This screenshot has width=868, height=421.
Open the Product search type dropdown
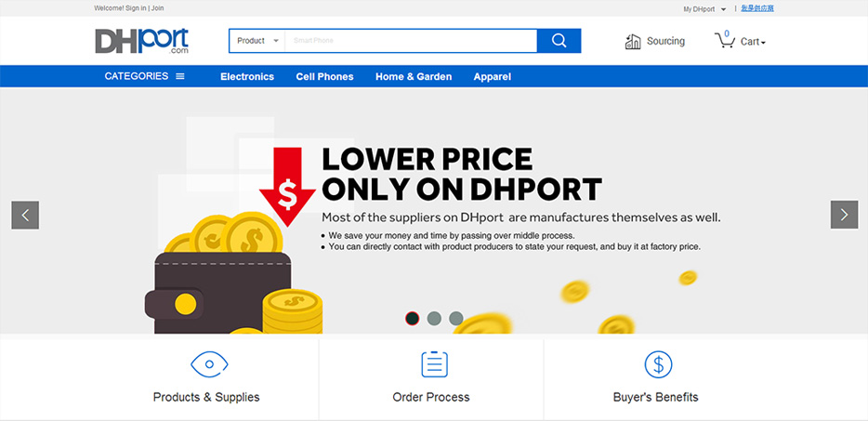pos(257,41)
